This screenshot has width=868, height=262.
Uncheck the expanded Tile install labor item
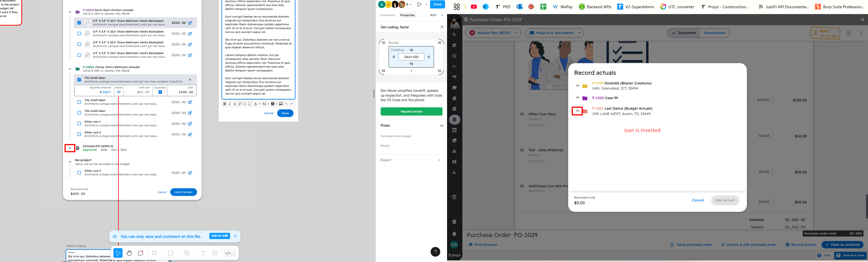[x=79, y=80]
